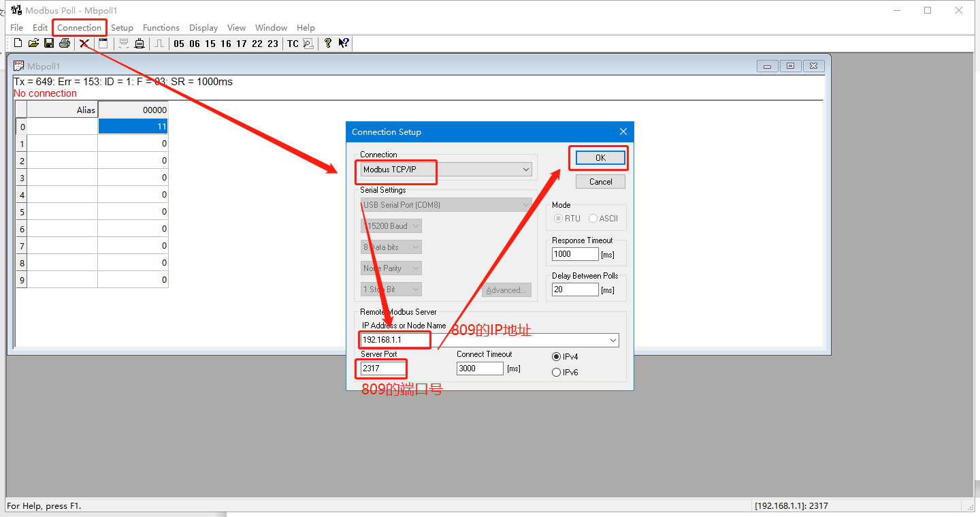Open the Connection menu

click(x=79, y=28)
